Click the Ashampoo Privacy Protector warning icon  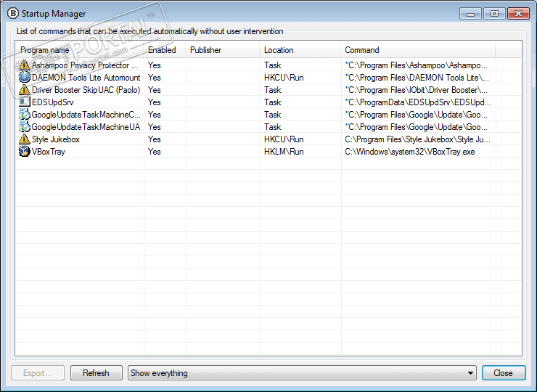[x=25, y=65]
